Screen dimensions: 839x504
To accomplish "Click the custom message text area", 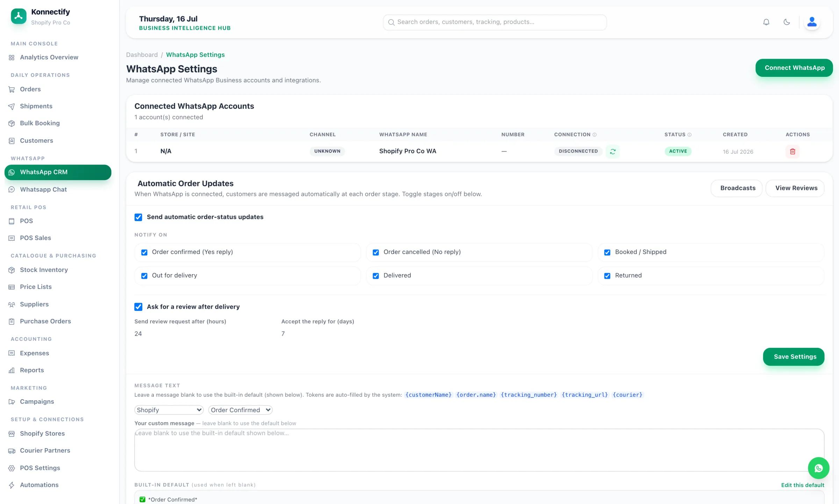I will [x=479, y=450].
